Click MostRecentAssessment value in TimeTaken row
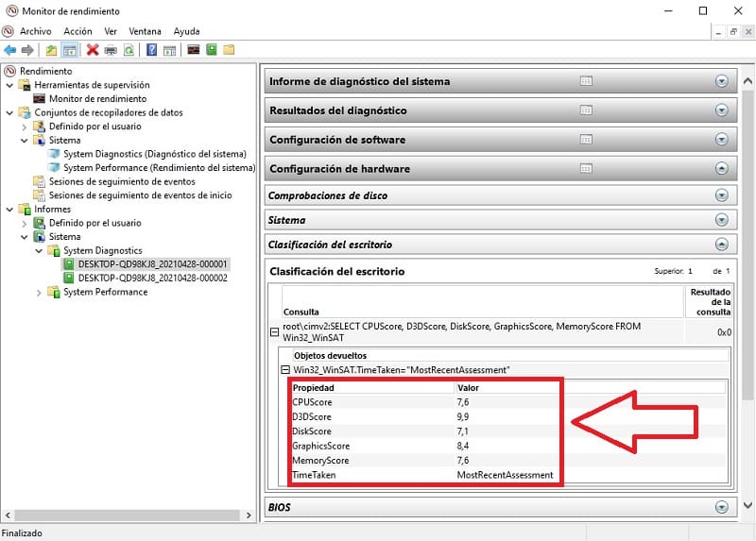 [505, 475]
